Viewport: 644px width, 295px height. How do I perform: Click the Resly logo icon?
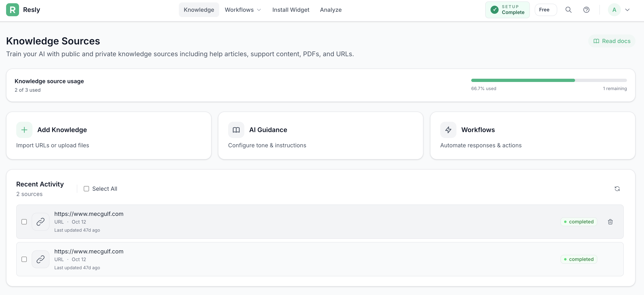pyautogui.click(x=13, y=10)
